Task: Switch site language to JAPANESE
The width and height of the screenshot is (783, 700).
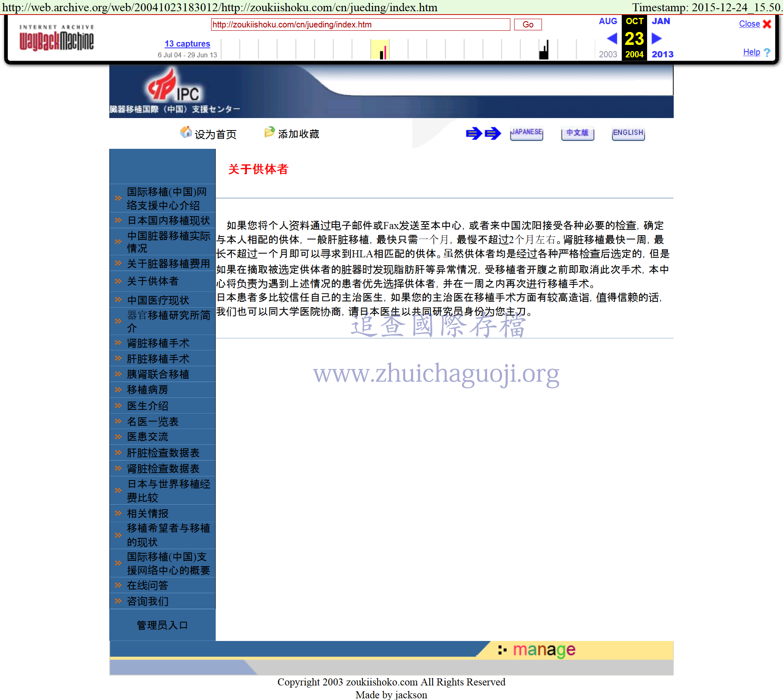Action: [x=526, y=133]
